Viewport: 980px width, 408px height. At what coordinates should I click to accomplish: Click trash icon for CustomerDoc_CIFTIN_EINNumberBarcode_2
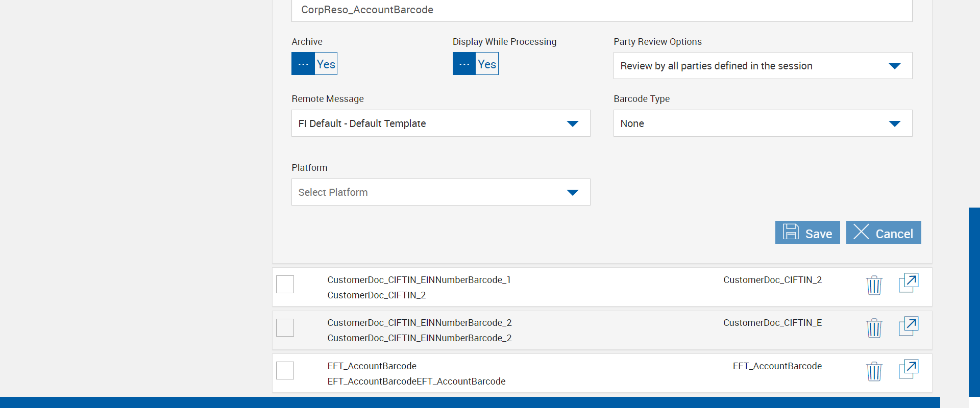(x=874, y=328)
